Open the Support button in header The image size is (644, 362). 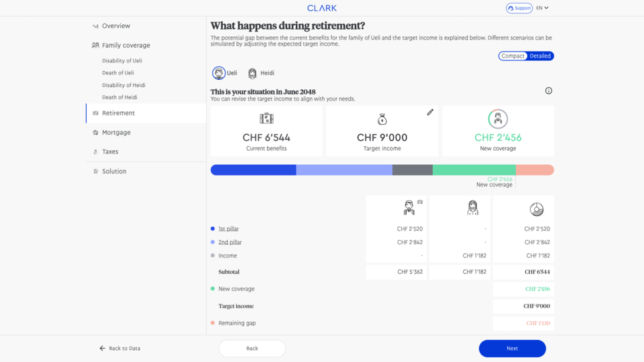[519, 8]
